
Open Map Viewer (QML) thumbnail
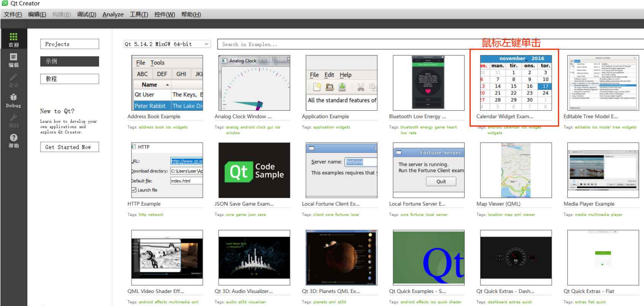516,170
